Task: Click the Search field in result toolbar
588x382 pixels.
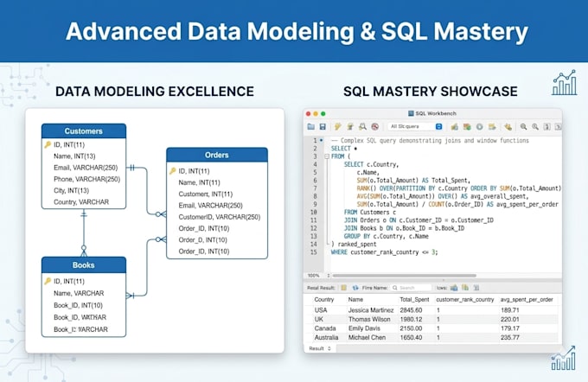Action: tap(412, 288)
